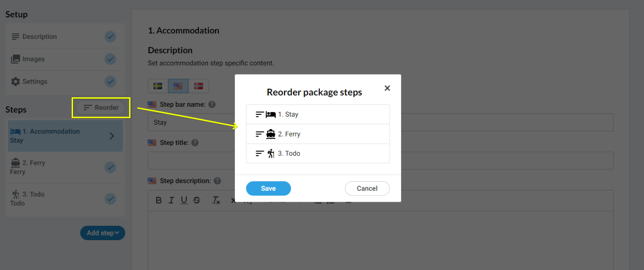Click the drag handle for 2. Ferry
This screenshot has height=270, width=644.
260,134
